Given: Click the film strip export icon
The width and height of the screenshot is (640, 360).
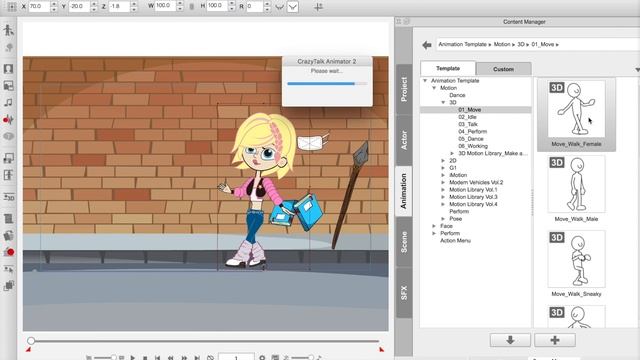Looking at the screenshot, I should pos(8,218).
